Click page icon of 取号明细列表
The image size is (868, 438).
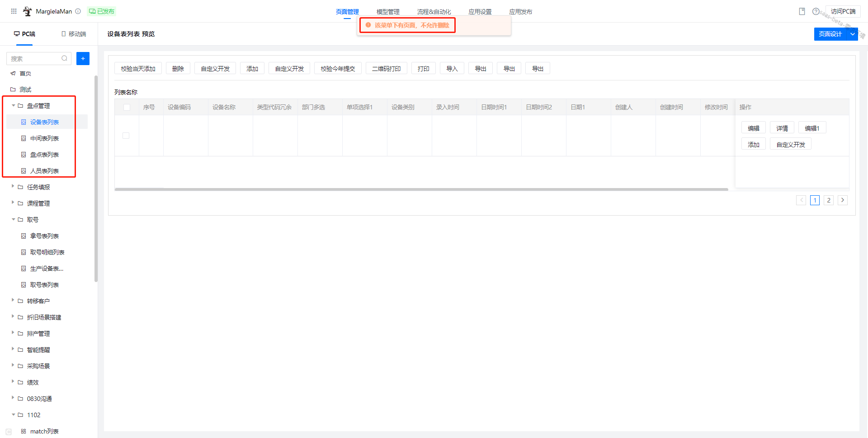pyautogui.click(x=24, y=252)
